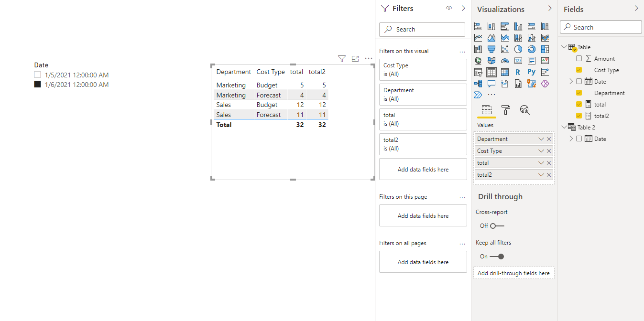Open the Cost Type value dropdown arrow

click(x=541, y=151)
